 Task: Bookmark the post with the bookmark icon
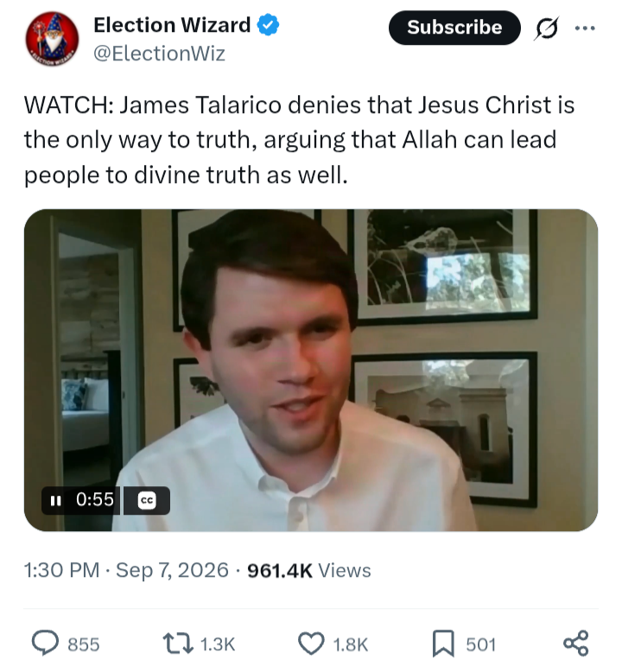click(x=443, y=643)
